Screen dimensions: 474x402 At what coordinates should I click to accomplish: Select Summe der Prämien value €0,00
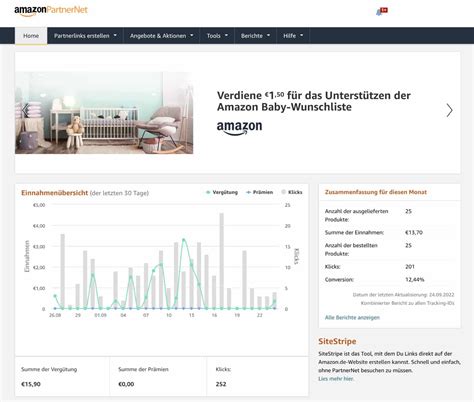(126, 384)
